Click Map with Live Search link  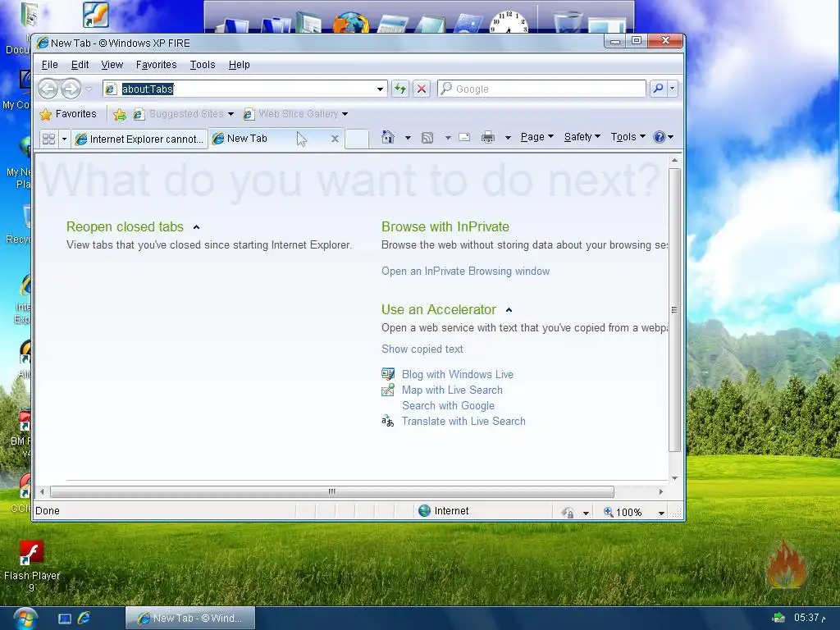pyautogui.click(x=452, y=390)
